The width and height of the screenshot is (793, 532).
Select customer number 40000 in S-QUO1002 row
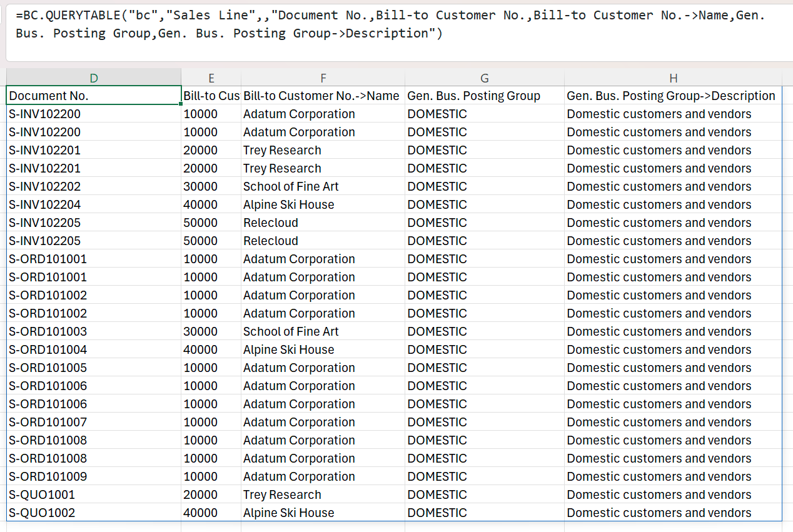click(x=211, y=513)
